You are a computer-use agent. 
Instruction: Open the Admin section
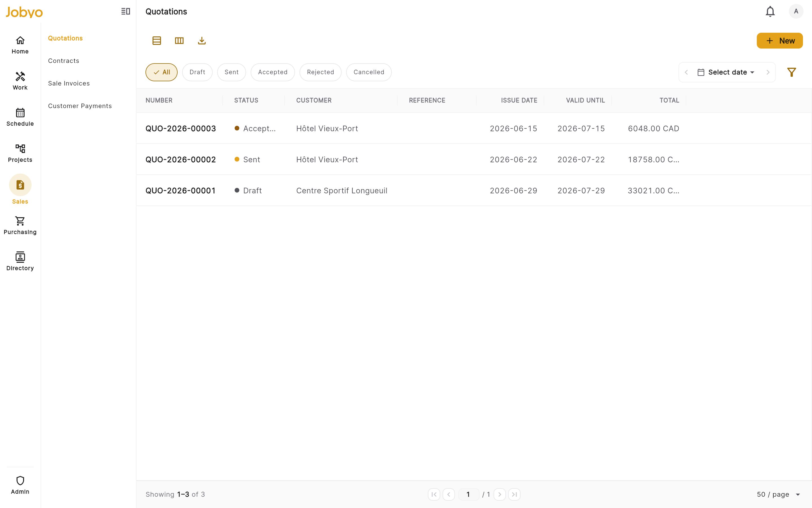(20, 485)
